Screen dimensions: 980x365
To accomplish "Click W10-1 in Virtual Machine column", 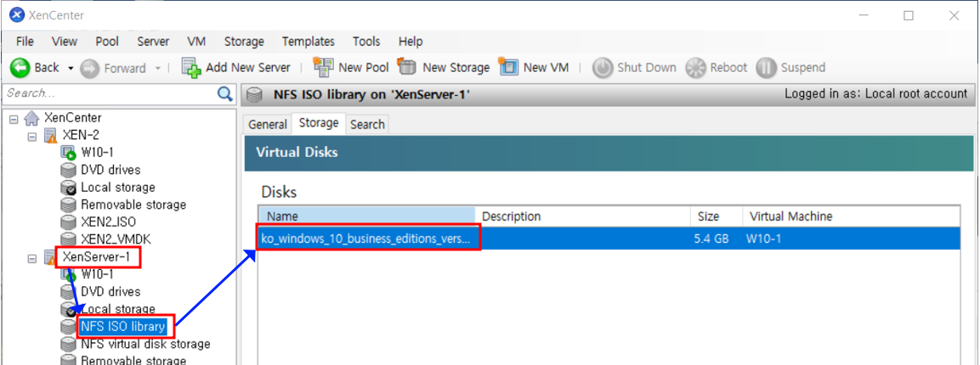I will click(x=764, y=239).
